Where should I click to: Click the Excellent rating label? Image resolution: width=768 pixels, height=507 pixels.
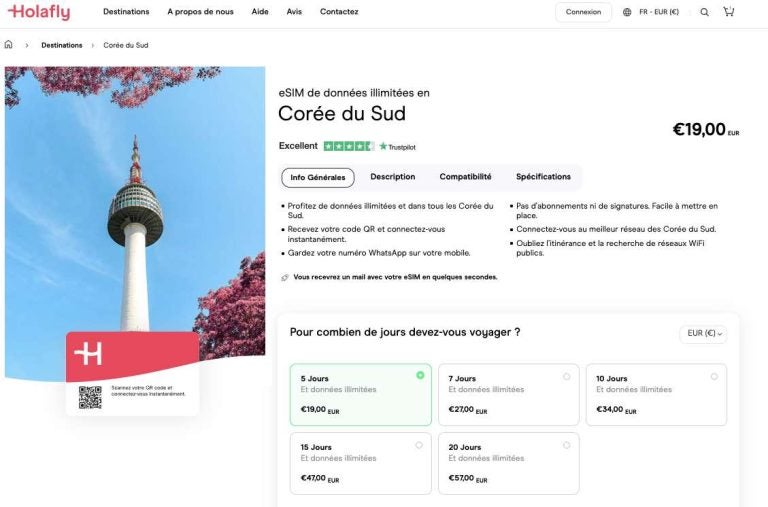coord(298,146)
